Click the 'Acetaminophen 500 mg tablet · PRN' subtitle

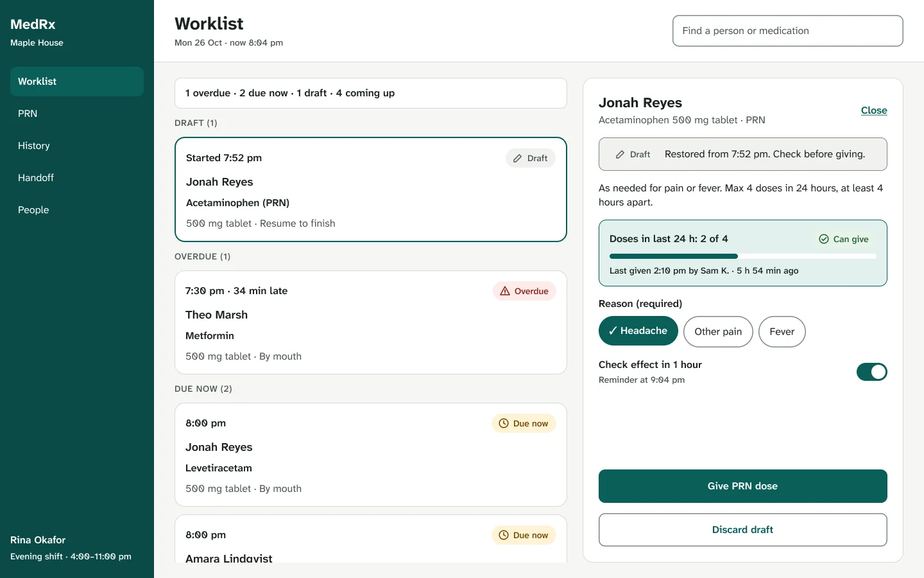coord(682,120)
